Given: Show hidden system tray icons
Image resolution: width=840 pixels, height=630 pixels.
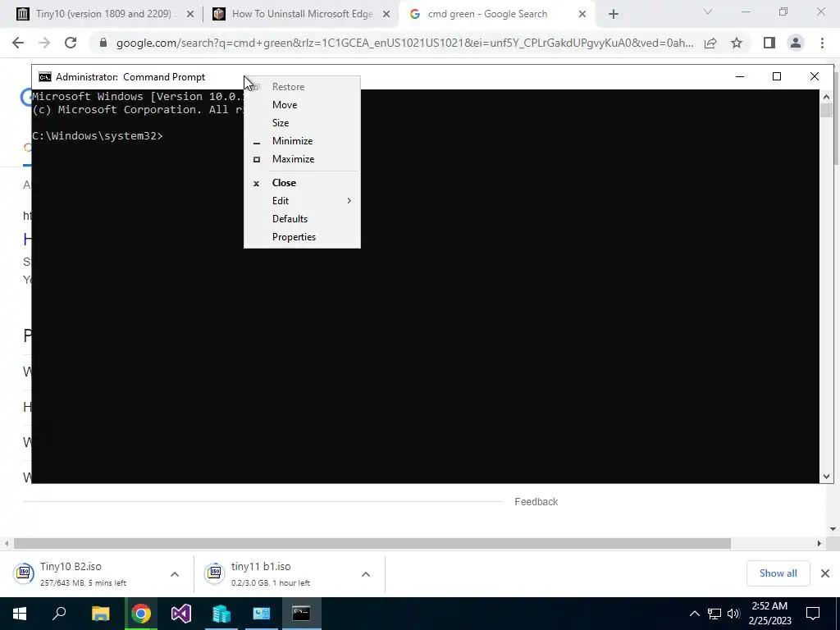Looking at the screenshot, I should coord(694,614).
